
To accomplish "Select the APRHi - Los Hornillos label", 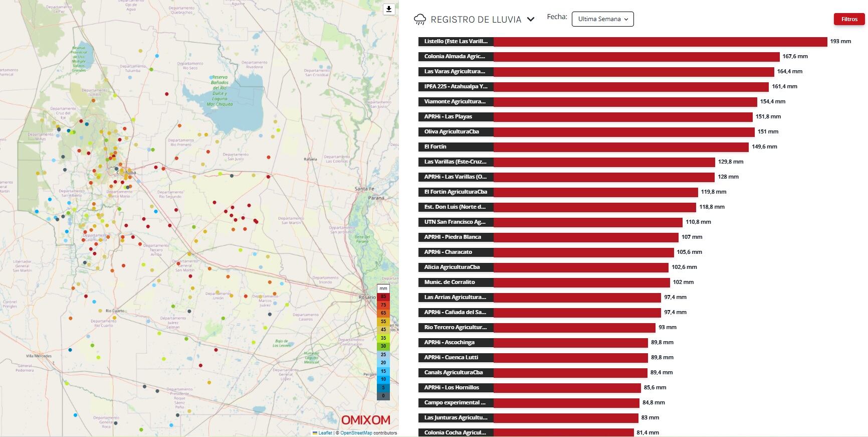I will coord(456,388).
